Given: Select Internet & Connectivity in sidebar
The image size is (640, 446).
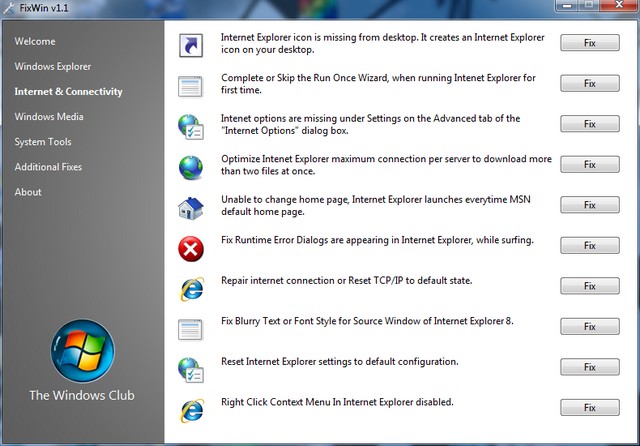Looking at the screenshot, I should click(x=68, y=91).
